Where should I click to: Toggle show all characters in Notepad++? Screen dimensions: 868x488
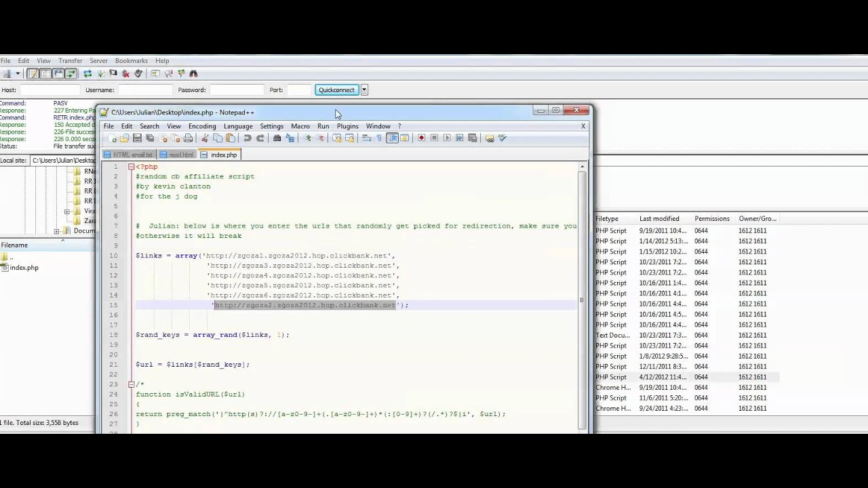tap(379, 138)
